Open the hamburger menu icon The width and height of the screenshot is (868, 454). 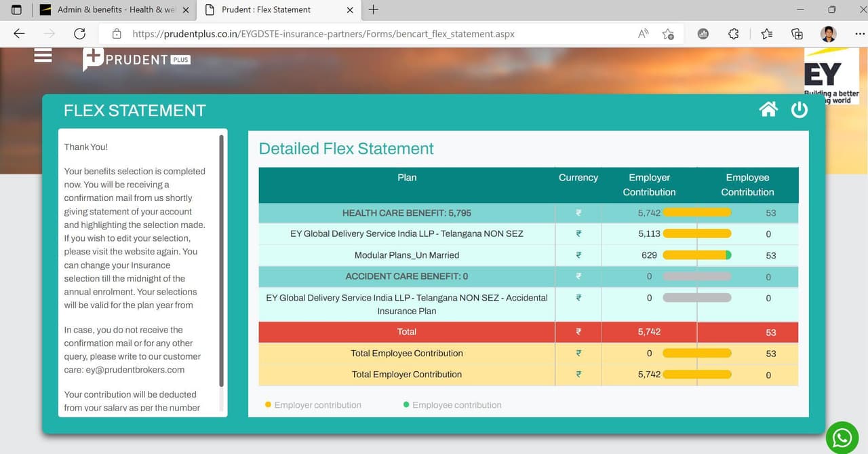[x=43, y=56]
